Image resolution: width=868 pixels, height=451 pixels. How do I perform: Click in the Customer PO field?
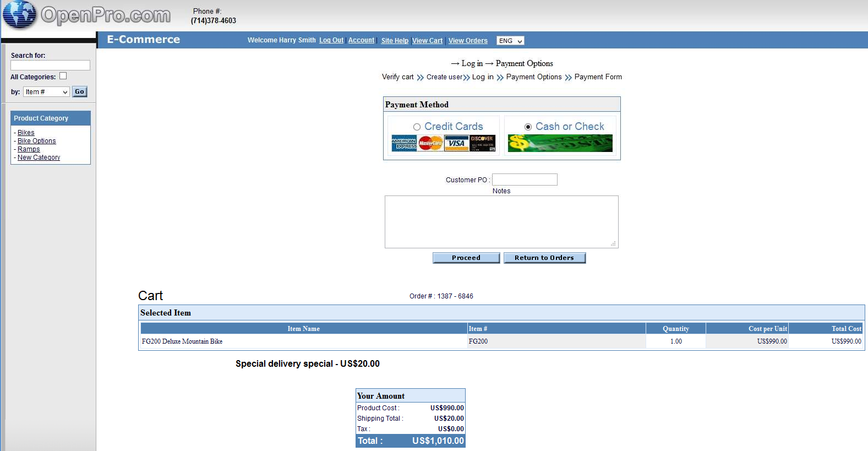tap(525, 180)
